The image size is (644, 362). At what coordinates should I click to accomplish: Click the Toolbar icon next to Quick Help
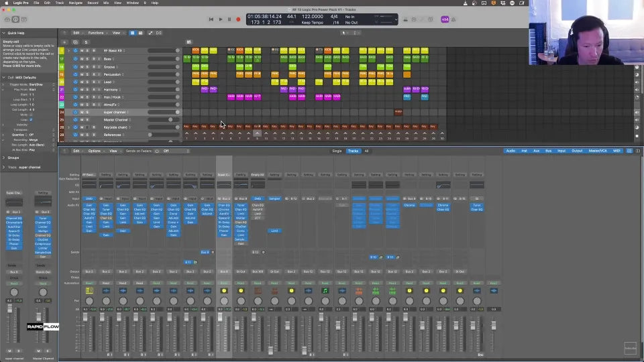25,19
